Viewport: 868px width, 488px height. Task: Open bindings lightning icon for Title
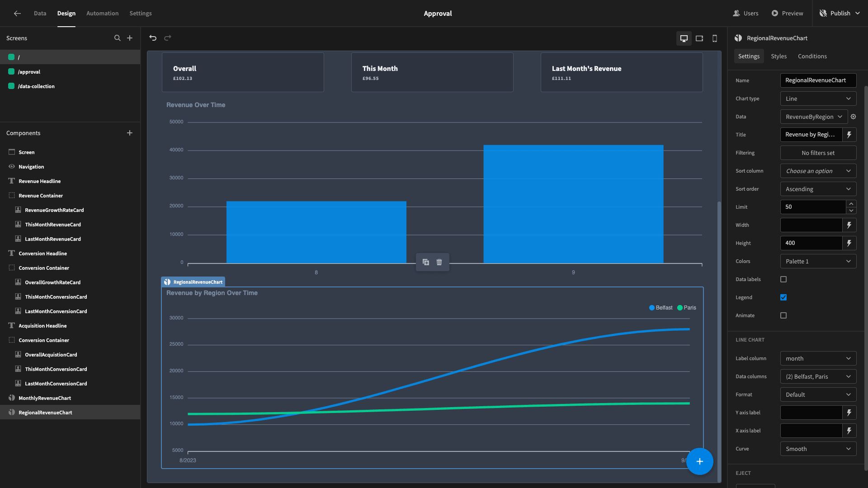[849, 135]
